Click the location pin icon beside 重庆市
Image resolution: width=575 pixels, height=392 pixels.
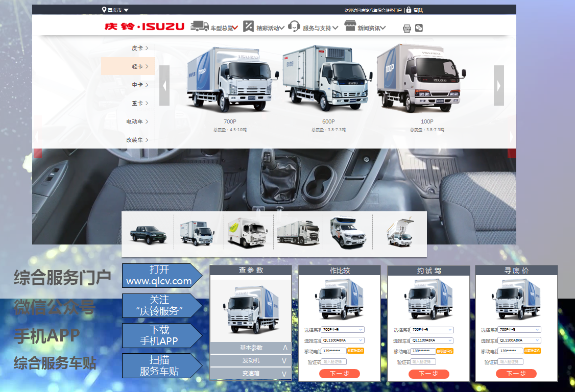coord(104,10)
